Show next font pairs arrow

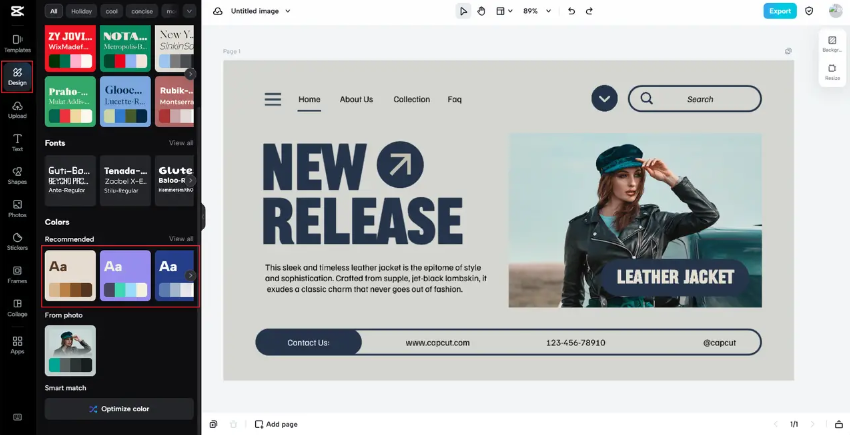click(x=190, y=181)
